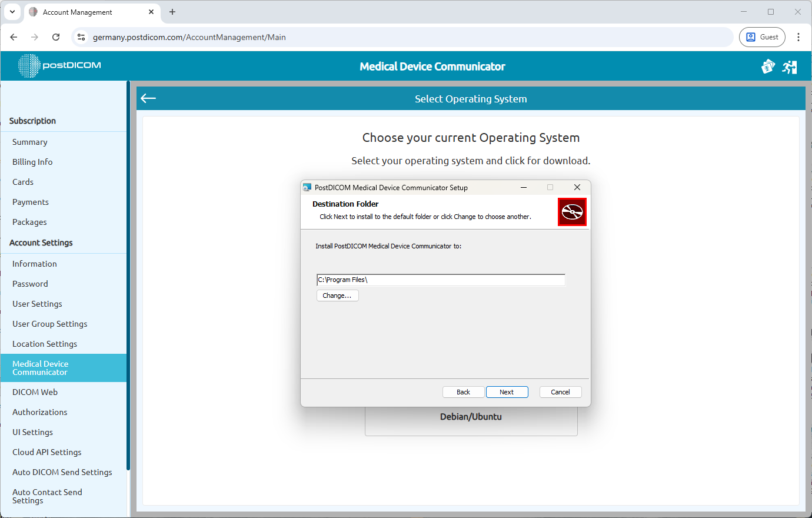Reload the current page
Image resolution: width=812 pixels, height=518 pixels.
pyautogui.click(x=56, y=36)
